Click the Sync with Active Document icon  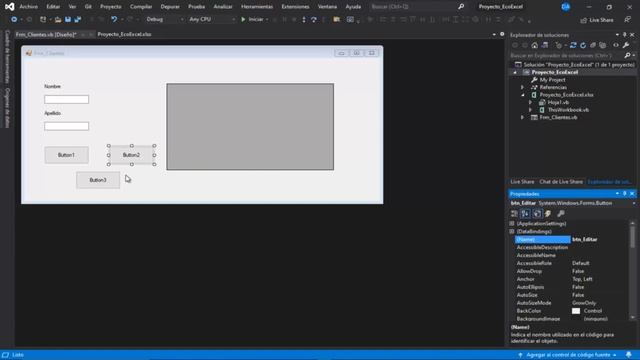tap(573, 45)
